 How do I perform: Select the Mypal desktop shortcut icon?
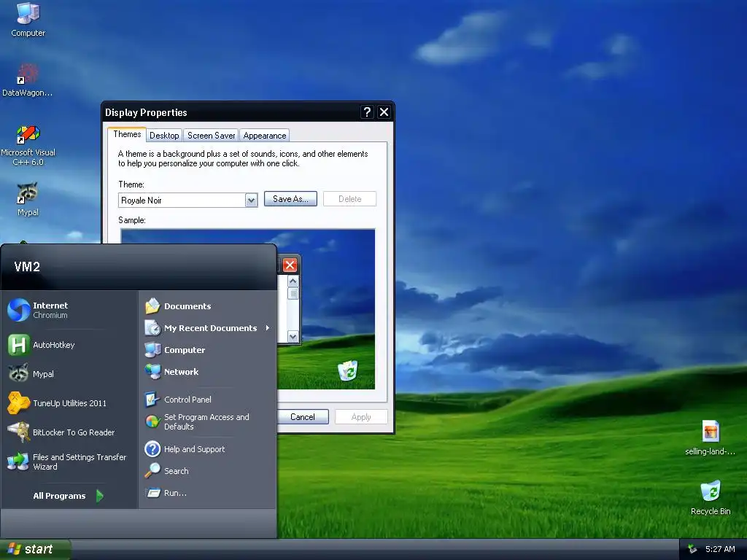click(28, 199)
